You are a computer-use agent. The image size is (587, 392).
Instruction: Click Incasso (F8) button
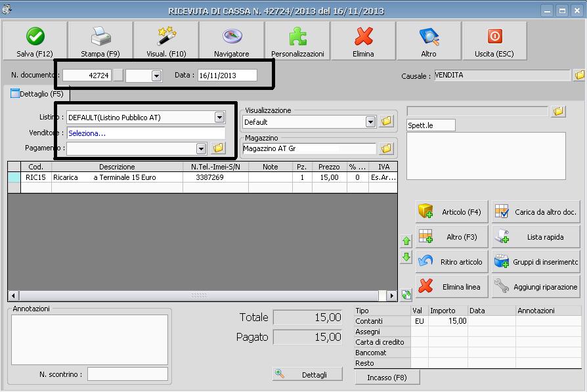click(387, 378)
